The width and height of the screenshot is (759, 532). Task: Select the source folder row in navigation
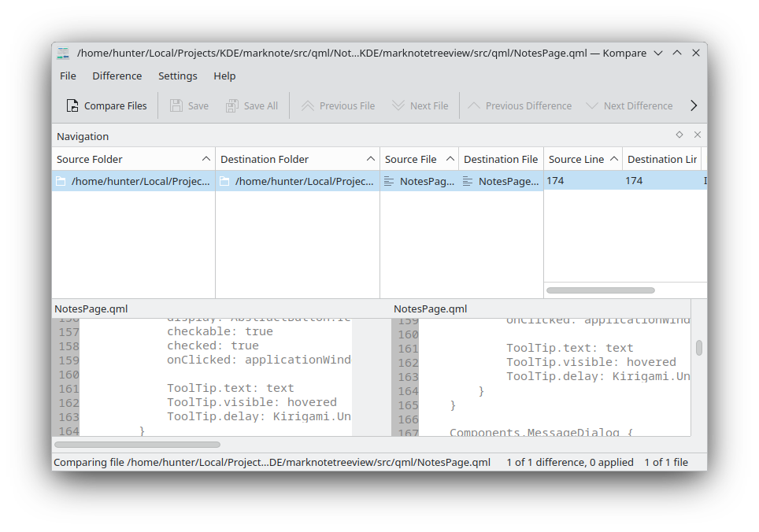click(x=133, y=181)
